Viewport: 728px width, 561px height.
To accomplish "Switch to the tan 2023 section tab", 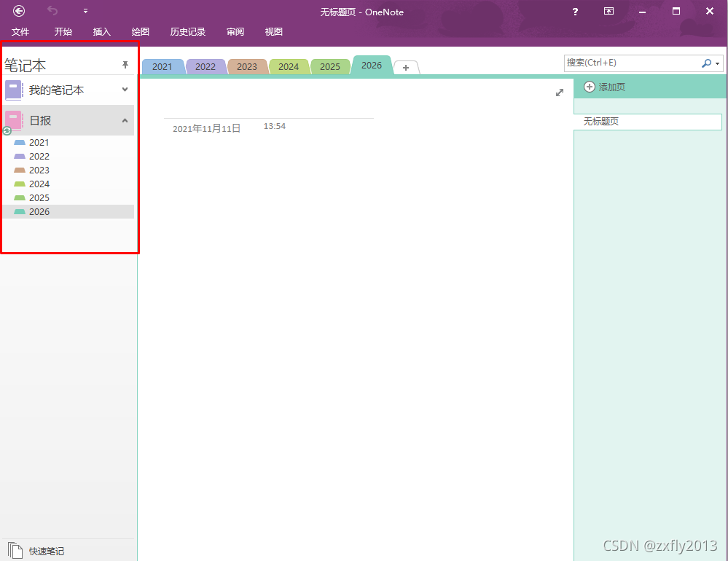I will click(x=247, y=67).
